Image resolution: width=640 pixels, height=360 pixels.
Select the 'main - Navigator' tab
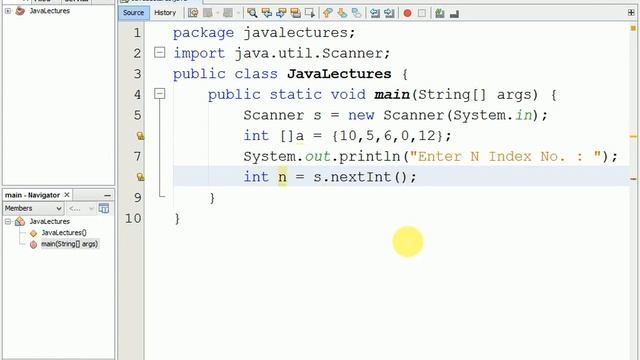pos(32,195)
